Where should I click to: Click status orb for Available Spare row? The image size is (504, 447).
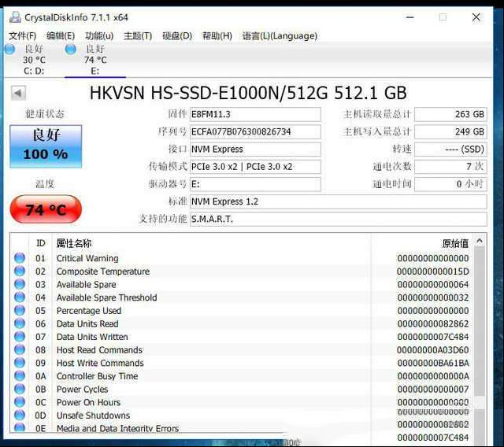[20, 284]
